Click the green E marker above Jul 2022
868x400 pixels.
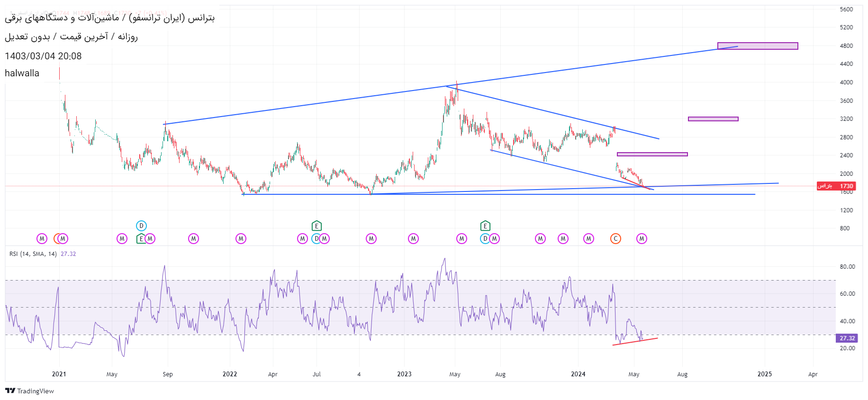pyautogui.click(x=316, y=226)
